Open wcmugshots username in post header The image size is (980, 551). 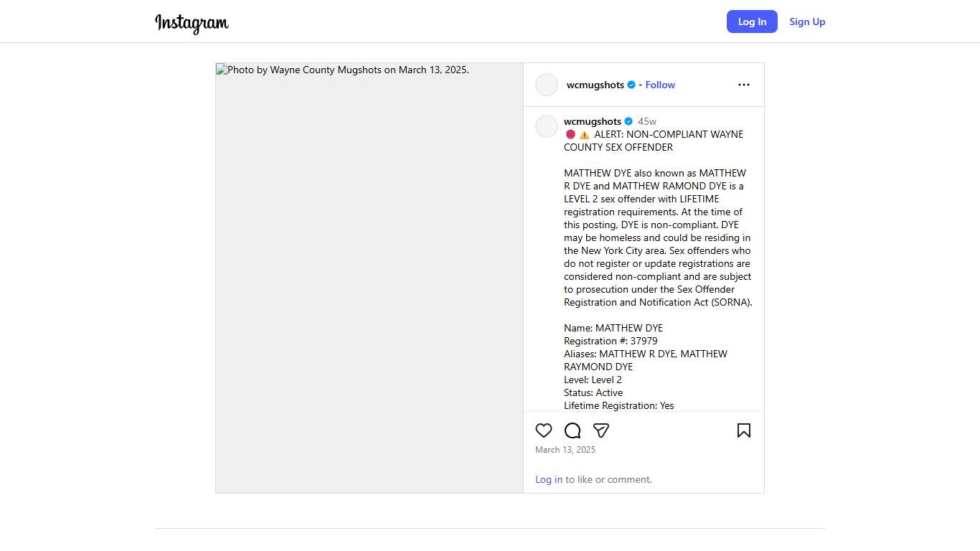[595, 85]
